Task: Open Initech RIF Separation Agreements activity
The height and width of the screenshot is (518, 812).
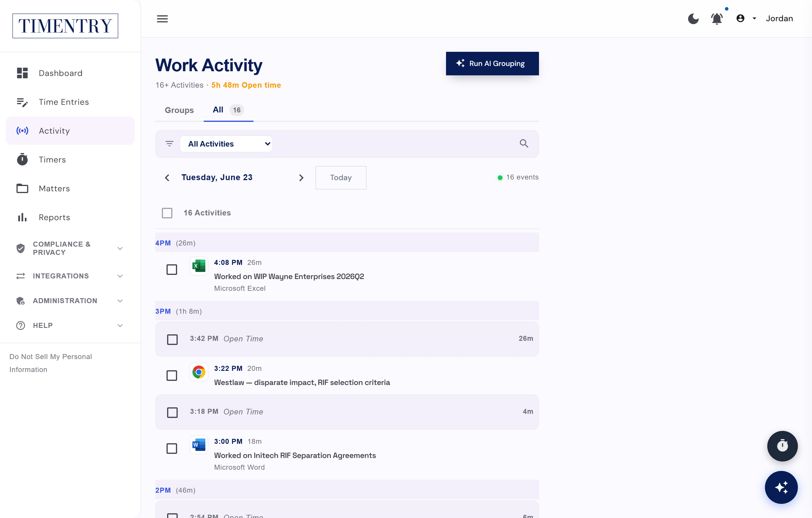Action: (x=295, y=455)
